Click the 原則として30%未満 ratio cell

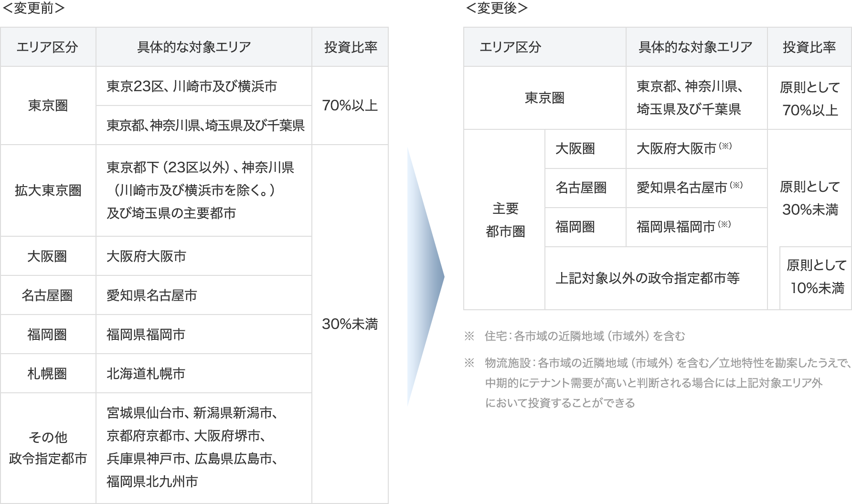809,198
